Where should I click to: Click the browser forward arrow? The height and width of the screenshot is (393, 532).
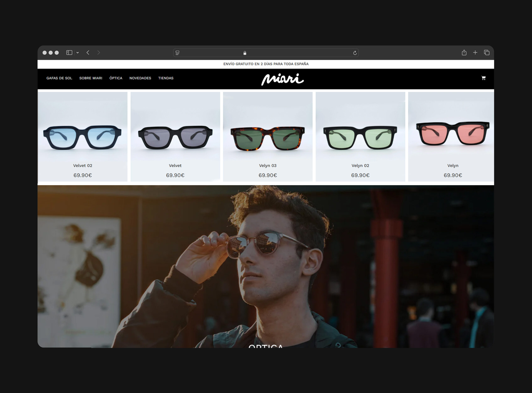(x=99, y=53)
